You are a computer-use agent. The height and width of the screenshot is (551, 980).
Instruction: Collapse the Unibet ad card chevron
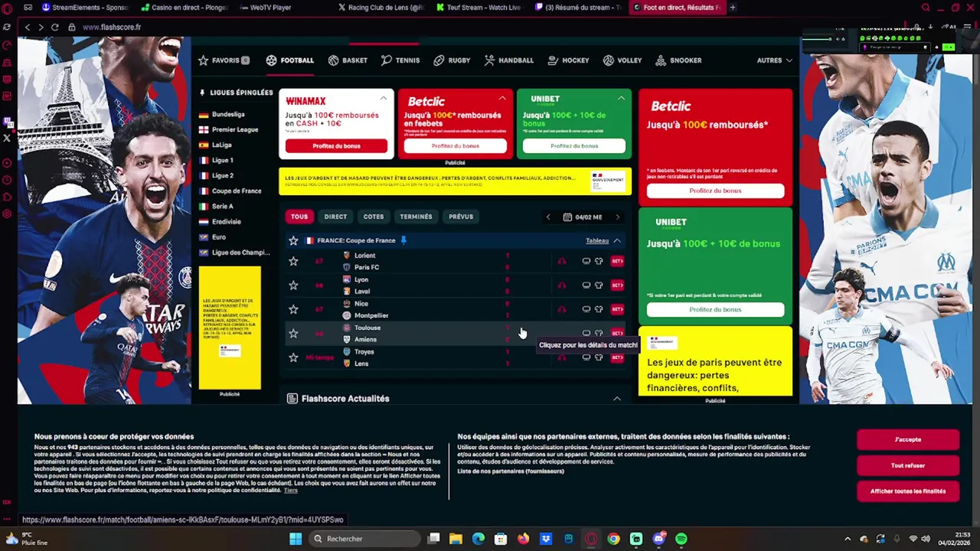click(621, 99)
